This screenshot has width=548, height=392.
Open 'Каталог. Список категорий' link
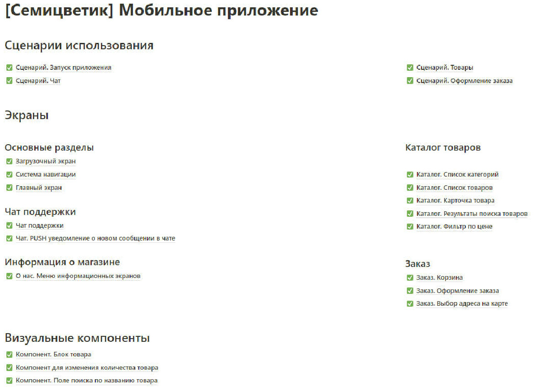coord(458,174)
